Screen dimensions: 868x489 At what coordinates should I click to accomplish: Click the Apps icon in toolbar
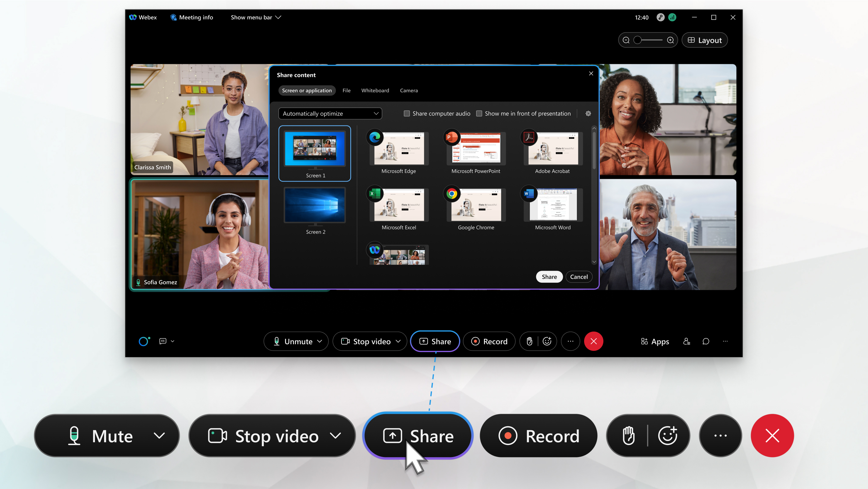tap(655, 341)
